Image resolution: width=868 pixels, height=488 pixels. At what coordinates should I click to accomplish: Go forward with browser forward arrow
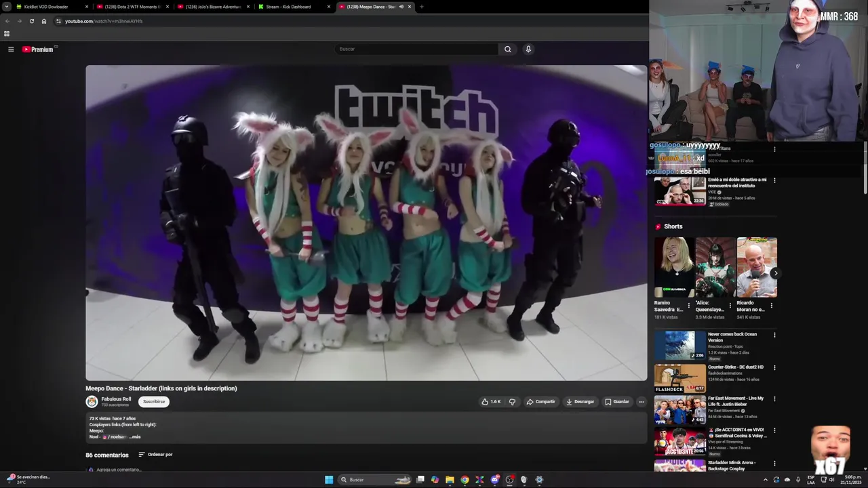pos(19,21)
